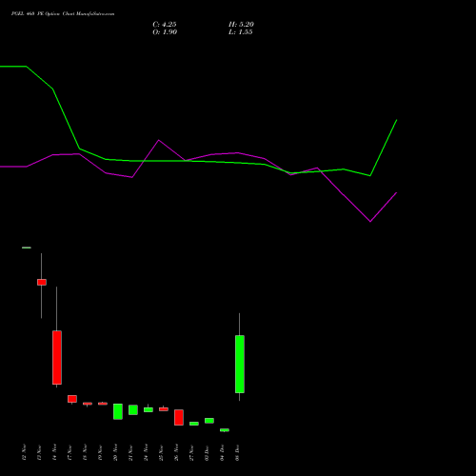Select the 08 Dec date label

pyautogui.click(x=237, y=452)
